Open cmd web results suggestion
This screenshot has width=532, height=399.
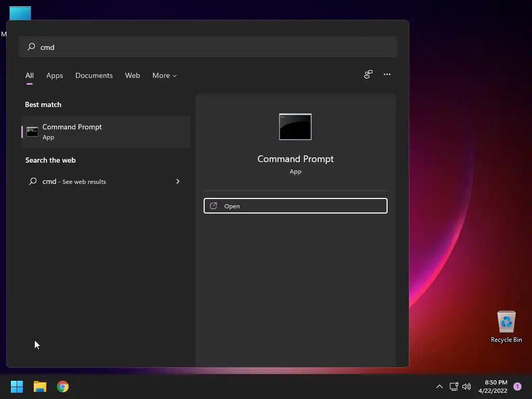click(x=105, y=181)
